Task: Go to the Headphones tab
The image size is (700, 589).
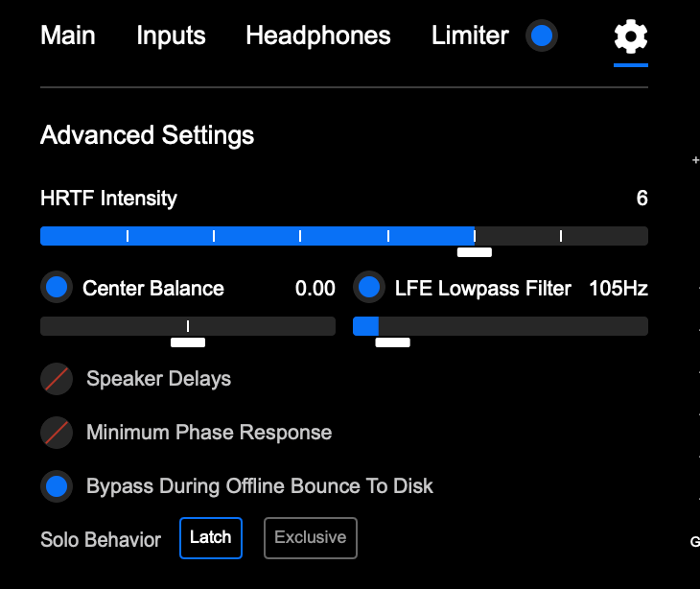Action: tap(318, 36)
